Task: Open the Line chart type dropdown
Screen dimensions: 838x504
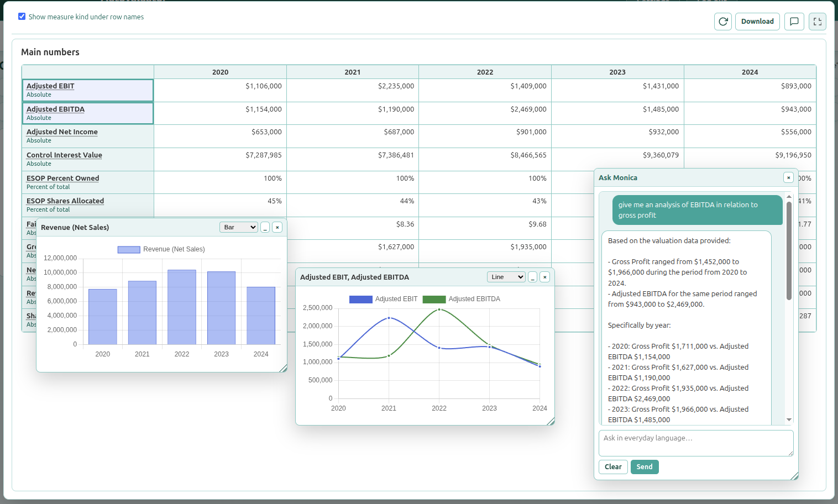Action: pos(506,277)
